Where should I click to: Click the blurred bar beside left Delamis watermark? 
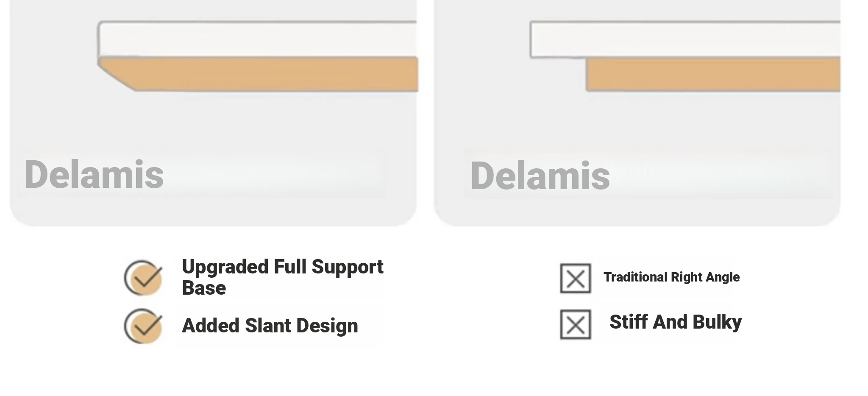pos(286,174)
